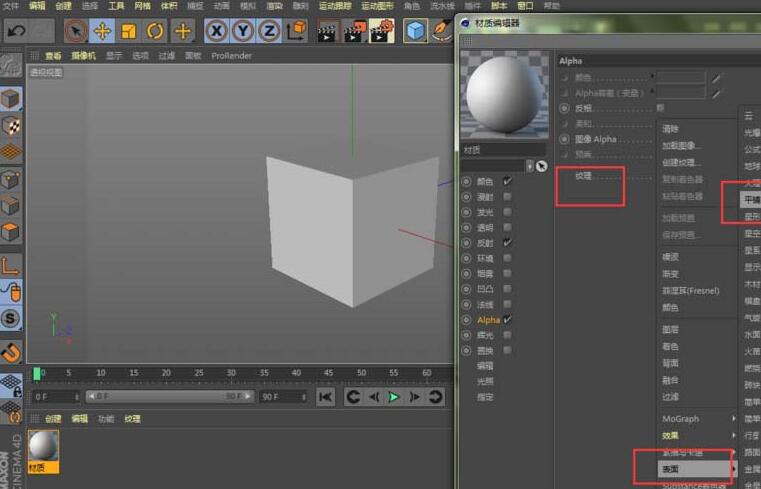Open the 运动图形 menu
The width and height of the screenshot is (761, 489).
[377, 6]
